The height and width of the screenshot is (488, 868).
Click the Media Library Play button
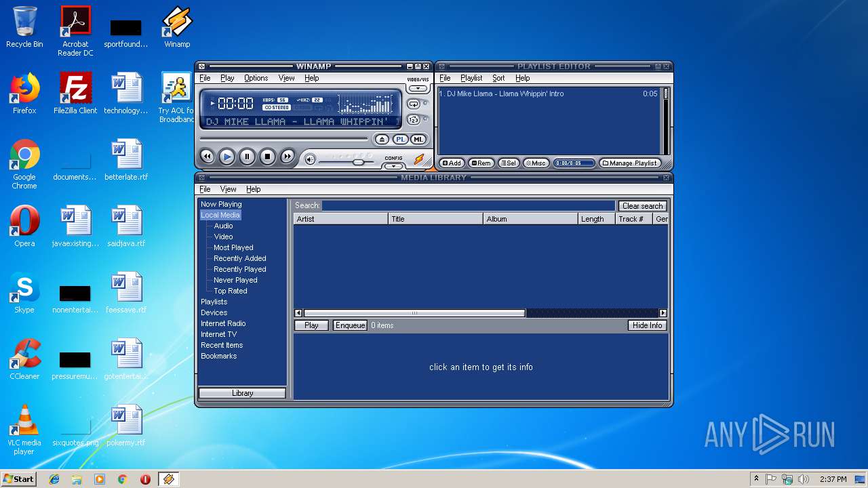tap(311, 325)
